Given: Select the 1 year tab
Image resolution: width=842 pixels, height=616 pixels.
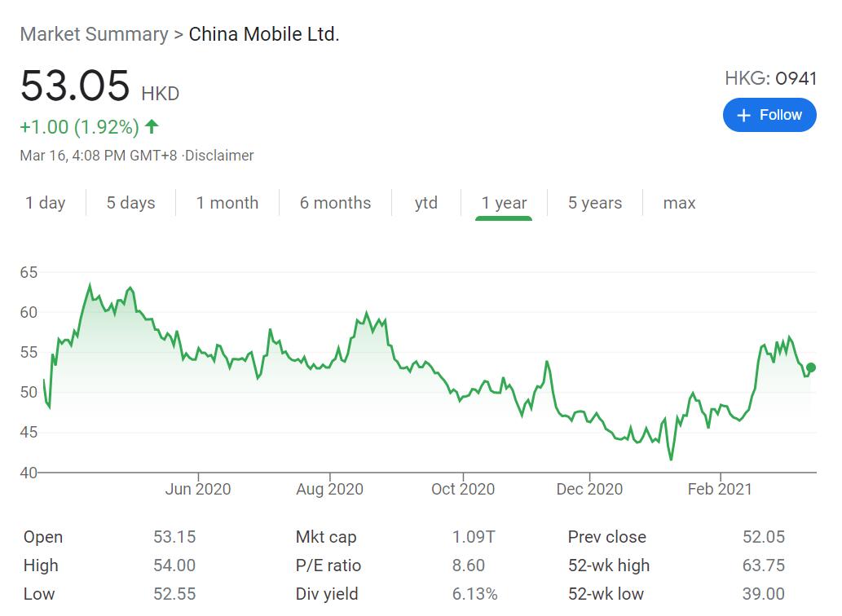Looking at the screenshot, I should pyautogui.click(x=504, y=203).
